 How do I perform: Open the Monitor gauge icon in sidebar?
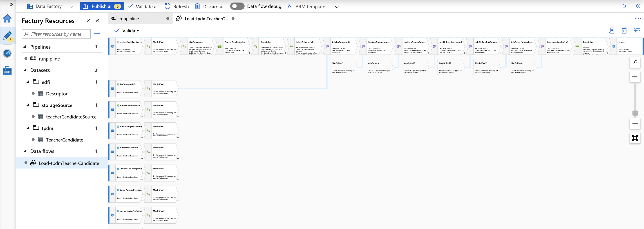(7, 53)
